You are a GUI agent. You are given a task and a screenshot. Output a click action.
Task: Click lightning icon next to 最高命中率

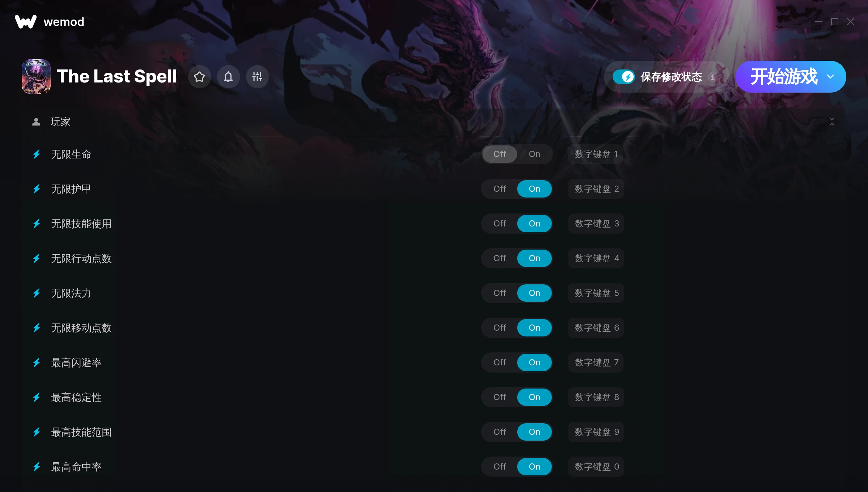click(37, 467)
